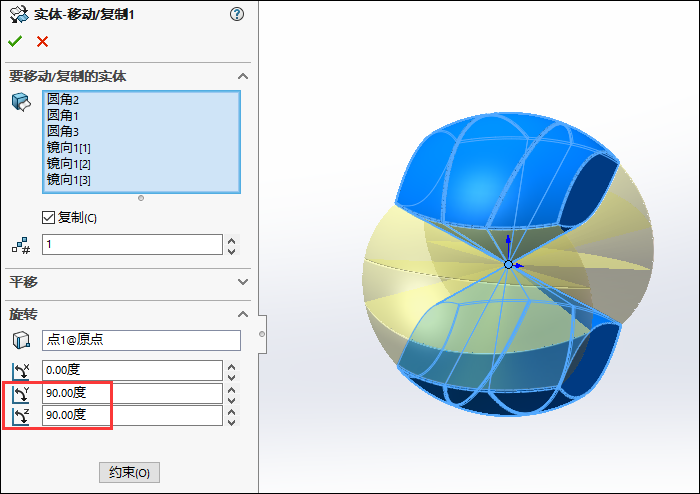
Task: Expand the 平移 translate section
Action: tap(243, 282)
